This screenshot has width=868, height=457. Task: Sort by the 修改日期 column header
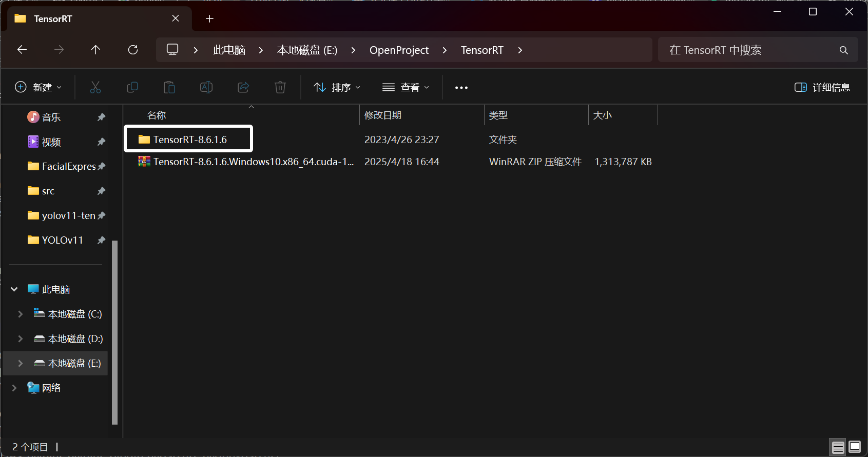[x=422, y=115]
